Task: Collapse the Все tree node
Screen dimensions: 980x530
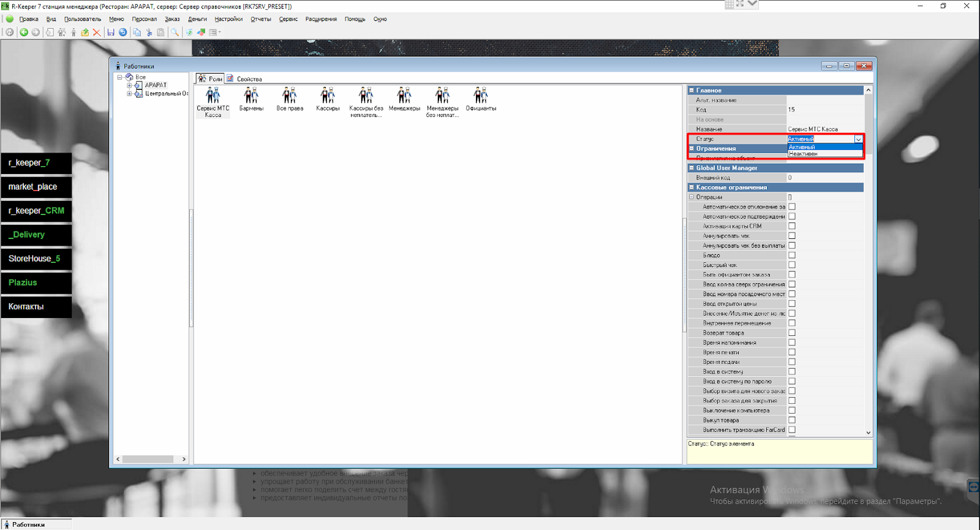Action: pyautogui.click(x=120, y=77)
